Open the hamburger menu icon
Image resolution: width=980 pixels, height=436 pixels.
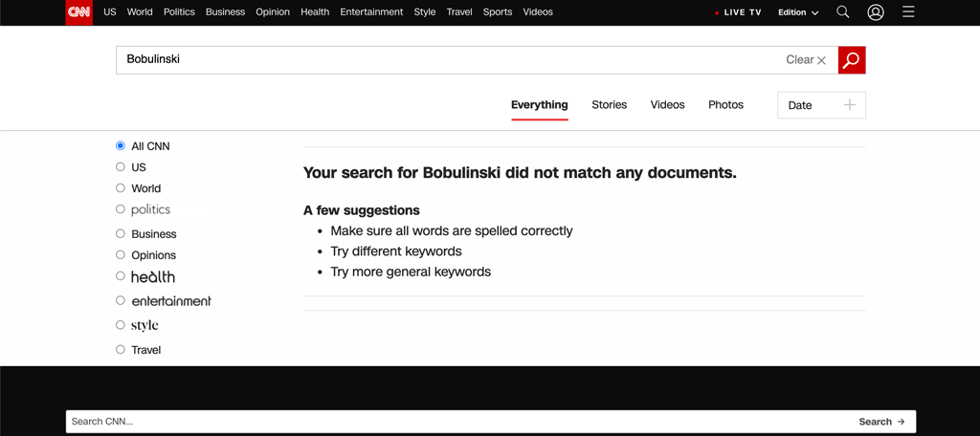(x=908, y=12)
